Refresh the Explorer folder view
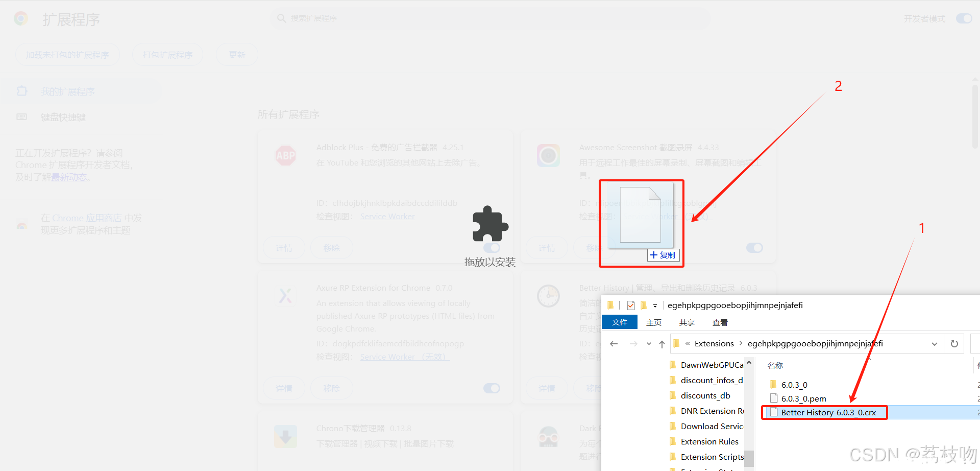This screenshot has width=980, height=471. 954,344
